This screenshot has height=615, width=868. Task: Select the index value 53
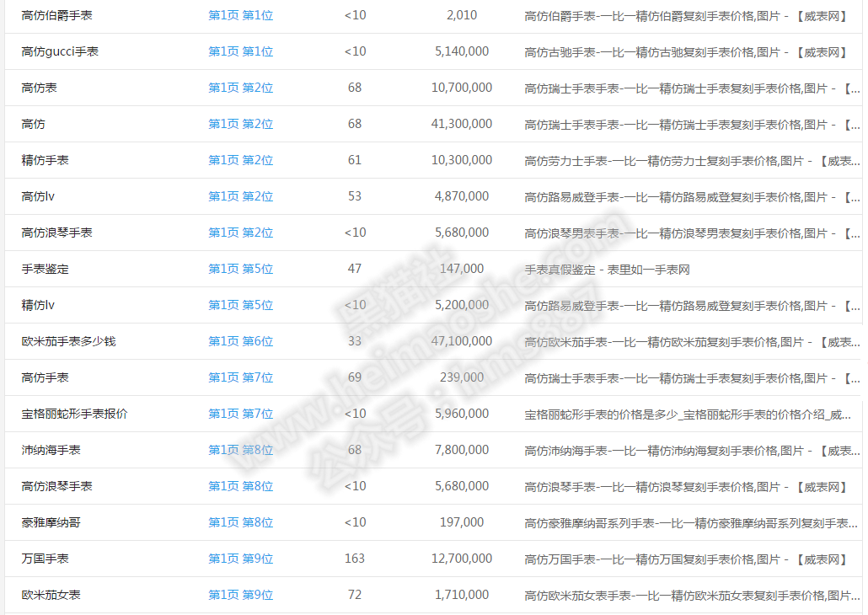(x=355, y=196)
